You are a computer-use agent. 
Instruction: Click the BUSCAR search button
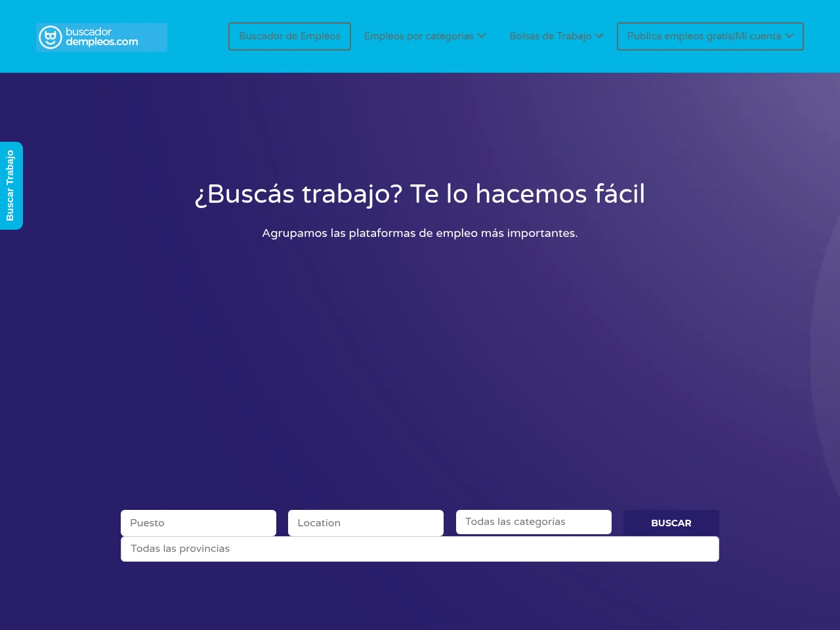671,523
